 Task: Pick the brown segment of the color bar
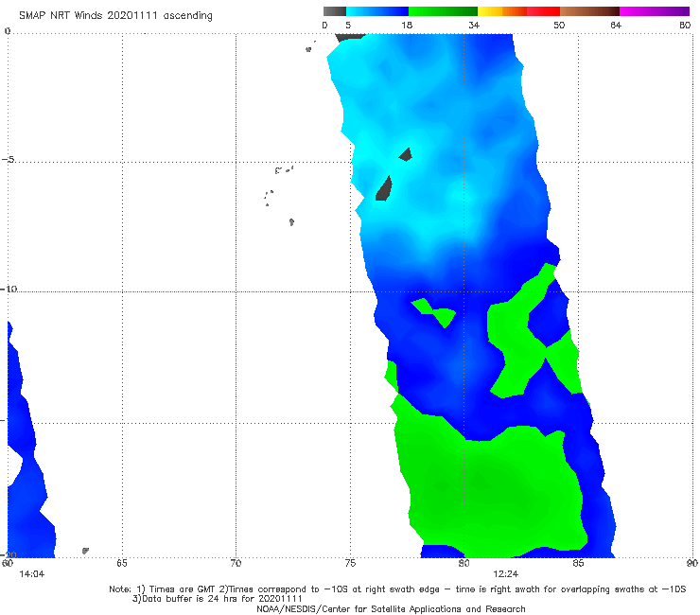(x=589, y=11)
